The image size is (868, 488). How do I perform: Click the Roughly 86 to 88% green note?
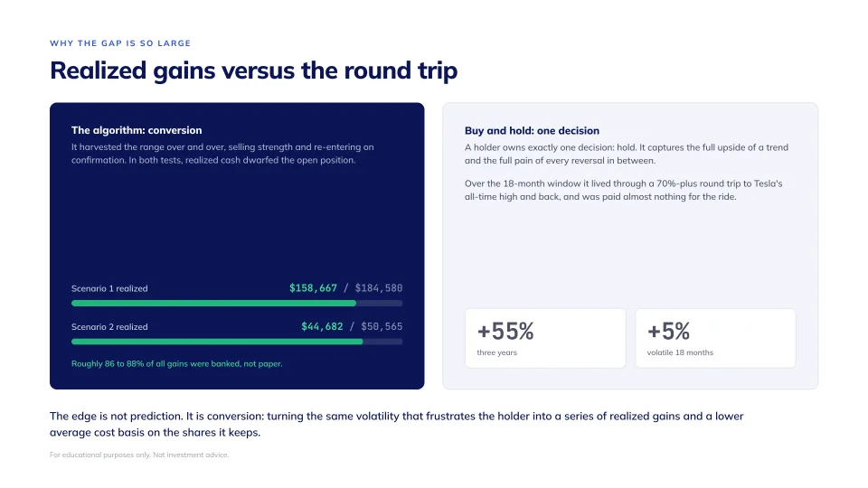click(x=176, y=363)
